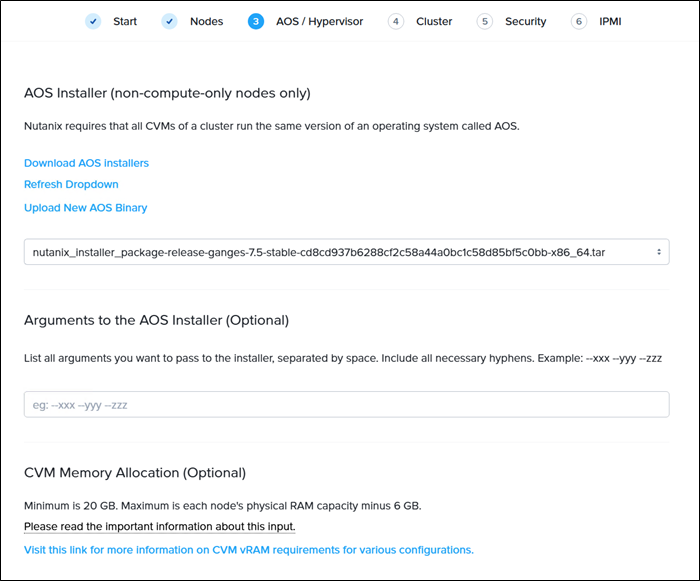Click the step 6 circle icon
700x581 pixels.
point(579,21)
